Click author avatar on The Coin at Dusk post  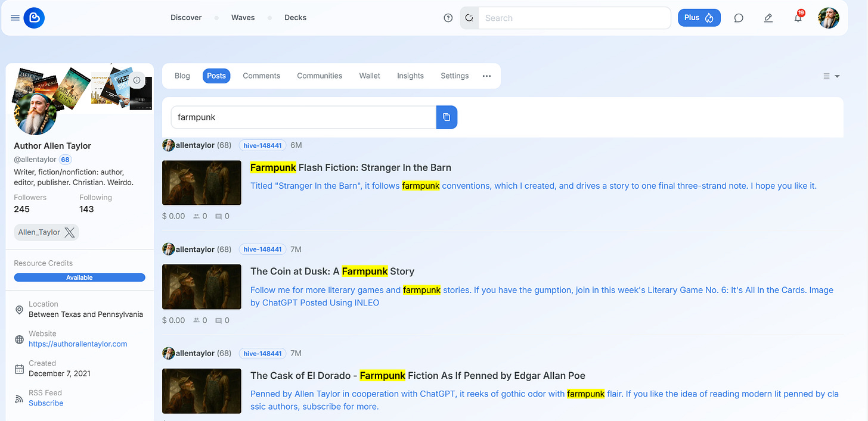[169, 250]
